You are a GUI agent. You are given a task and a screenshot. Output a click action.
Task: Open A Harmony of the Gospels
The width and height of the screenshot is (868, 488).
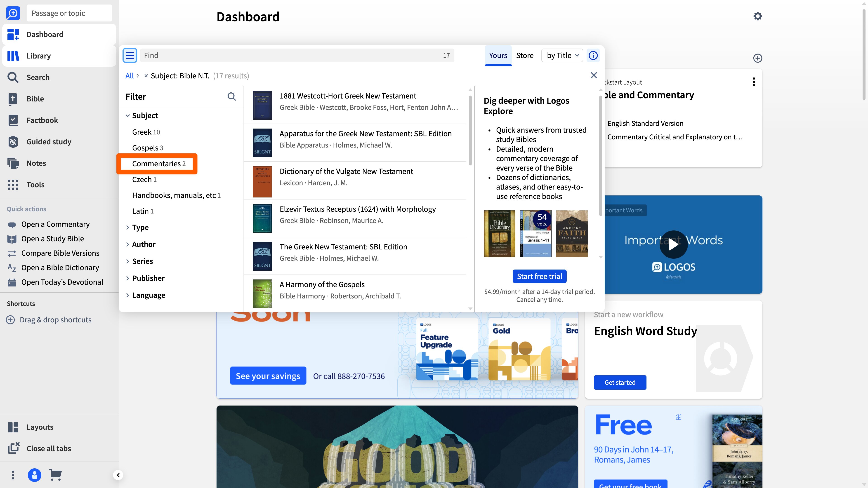coord(355,293)
